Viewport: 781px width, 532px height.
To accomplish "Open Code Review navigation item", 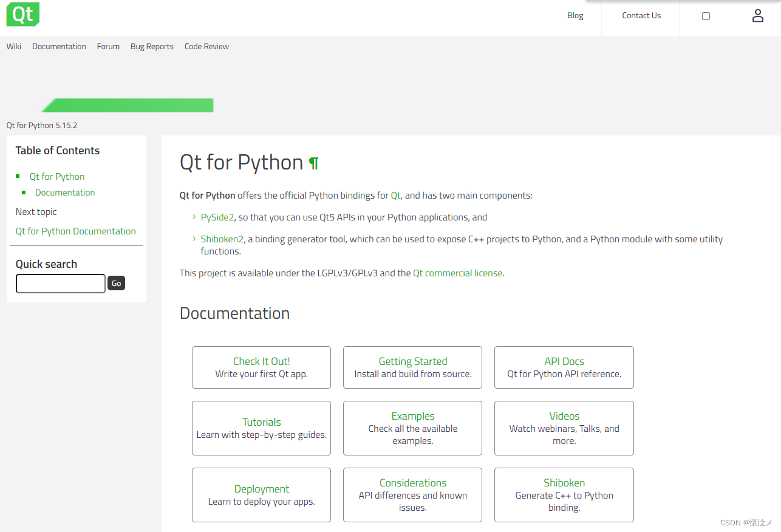I will [206, 46].
